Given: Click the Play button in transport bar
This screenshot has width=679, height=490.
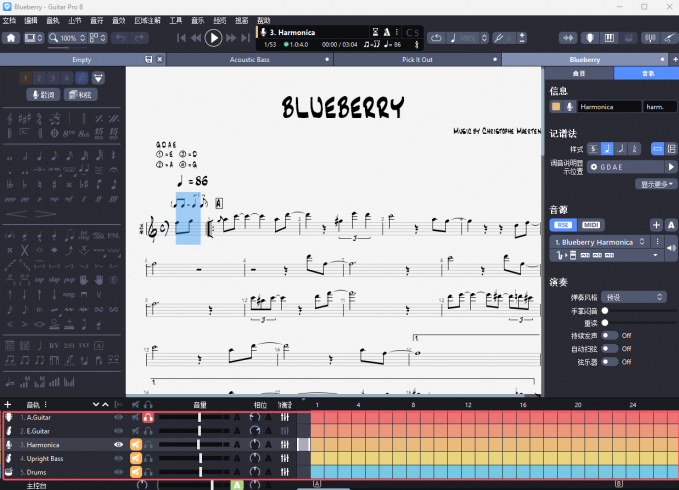Looking at the screenshot, I should pyautogui.click(x=213, y=38).
